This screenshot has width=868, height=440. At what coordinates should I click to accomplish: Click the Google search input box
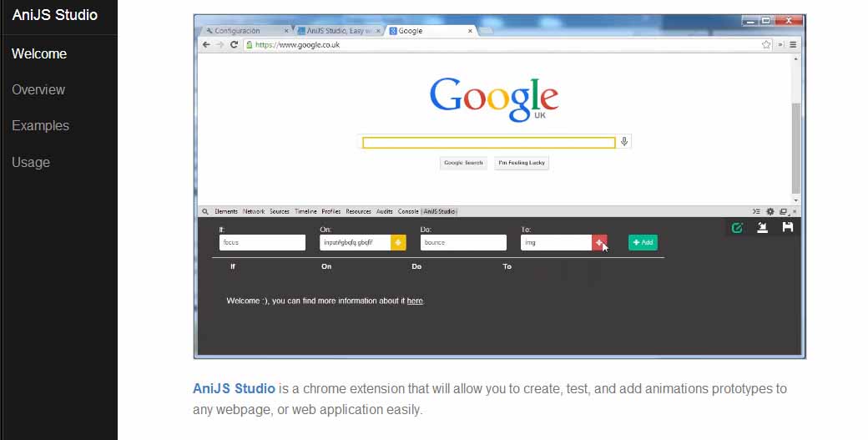click(488, 143)
